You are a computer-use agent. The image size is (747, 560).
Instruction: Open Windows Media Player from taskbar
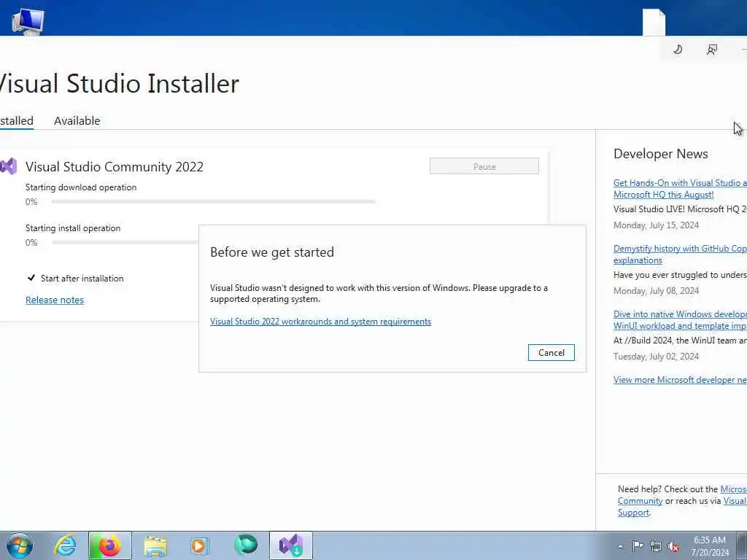coord(199,545)
